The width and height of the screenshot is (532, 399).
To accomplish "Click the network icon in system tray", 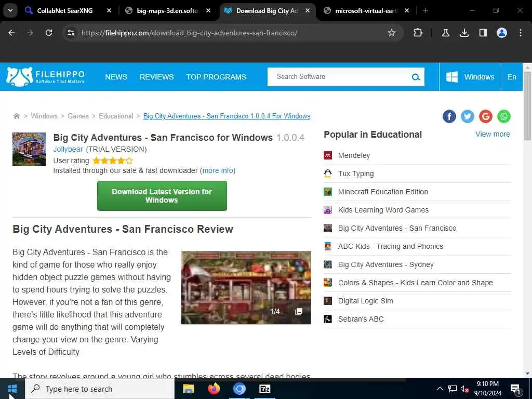I will 453,389.
